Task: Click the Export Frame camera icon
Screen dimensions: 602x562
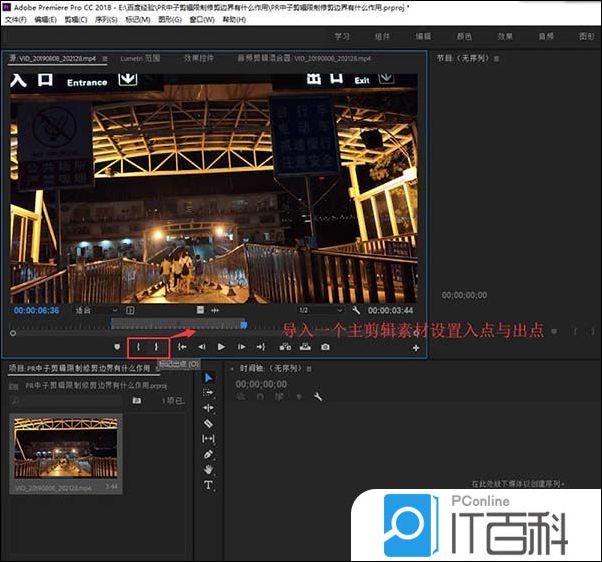Action: [x=325, y=347]
